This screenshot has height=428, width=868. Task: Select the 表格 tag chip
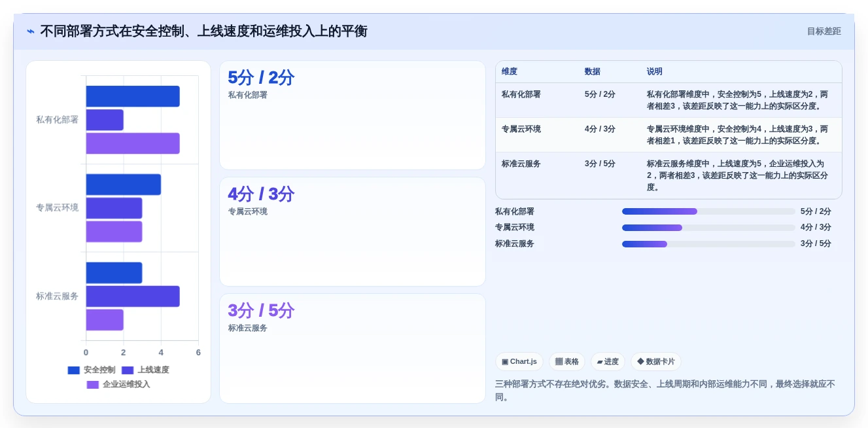pyautogui.click(x=567, y=362)
